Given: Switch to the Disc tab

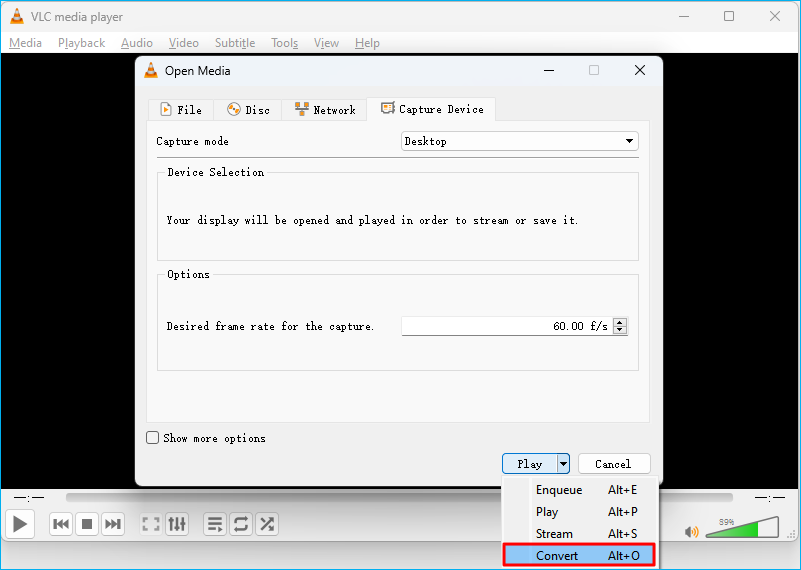Looking at the screenshot, I should tap(248, 110).
